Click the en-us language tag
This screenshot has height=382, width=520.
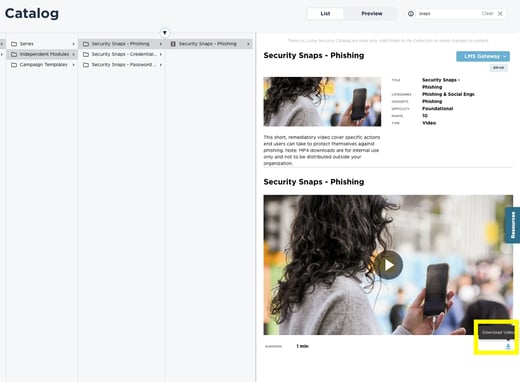tap(498, 68)
